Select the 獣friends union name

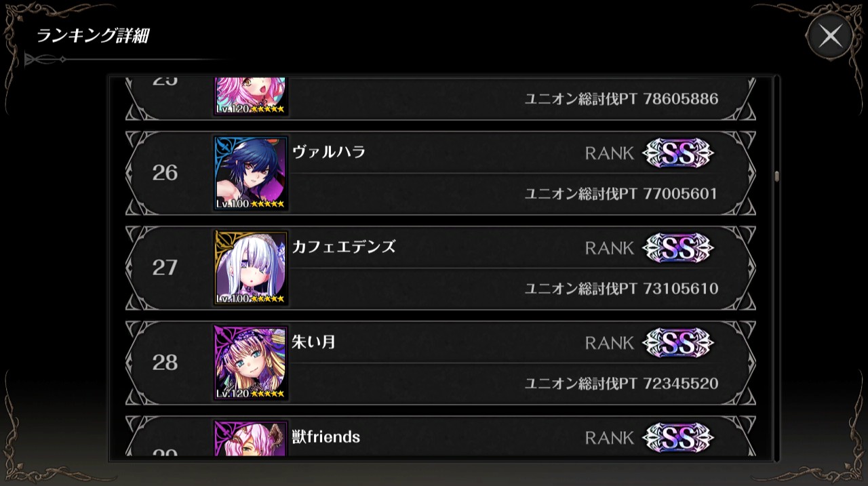(326, 437)
